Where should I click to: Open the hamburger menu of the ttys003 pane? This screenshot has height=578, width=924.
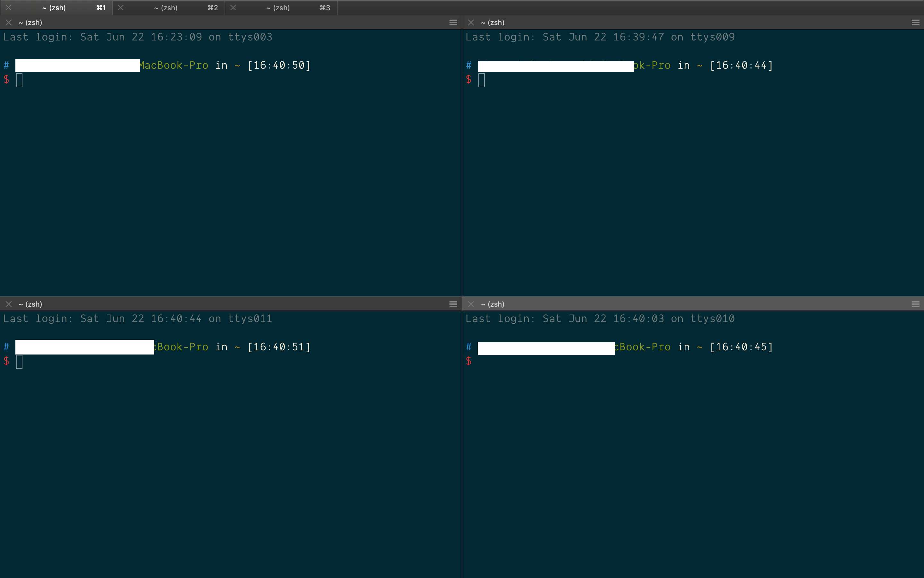(453, 22)
